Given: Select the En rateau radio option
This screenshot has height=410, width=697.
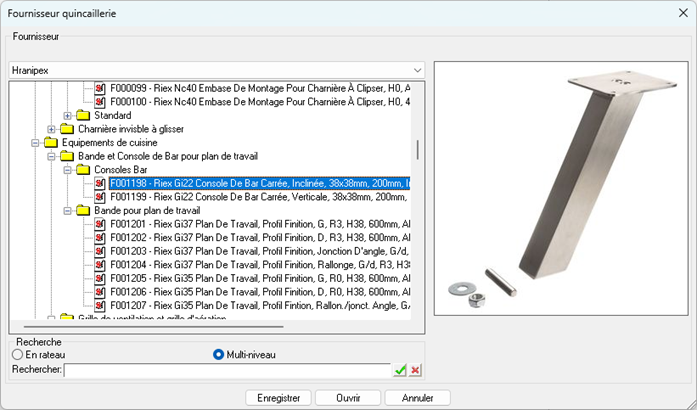Looking at the screenshot, I should pos(17,354).
